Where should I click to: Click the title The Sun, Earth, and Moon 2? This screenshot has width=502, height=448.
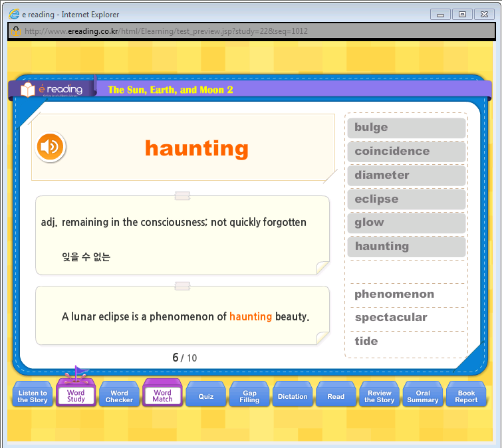point(170,90)
